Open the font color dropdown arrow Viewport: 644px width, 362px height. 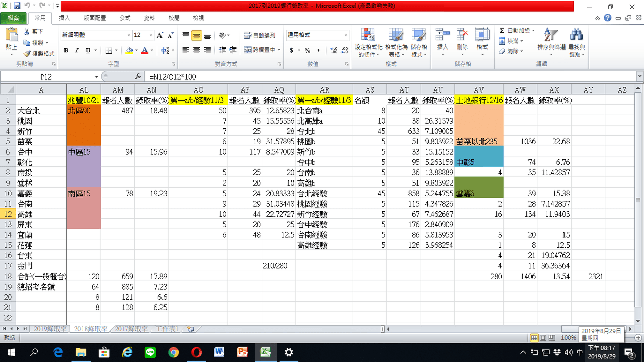tap(151, 50)
